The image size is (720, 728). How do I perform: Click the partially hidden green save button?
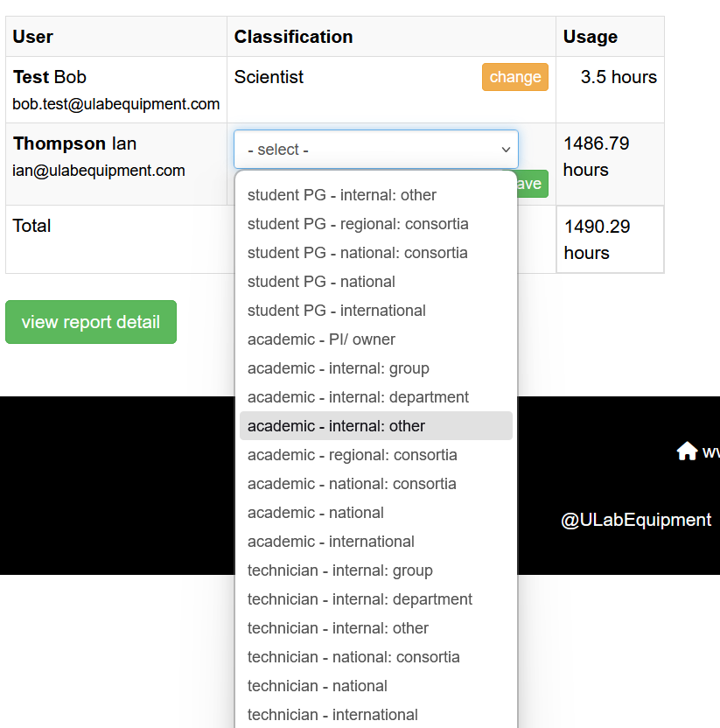(533, 184)
